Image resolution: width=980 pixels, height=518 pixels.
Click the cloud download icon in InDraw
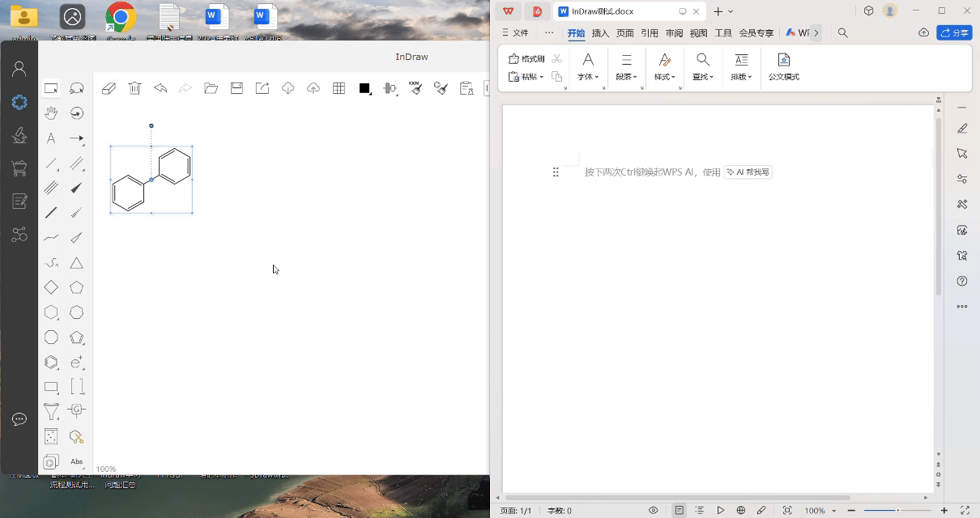pyautogui.click(x=288, y=88)
